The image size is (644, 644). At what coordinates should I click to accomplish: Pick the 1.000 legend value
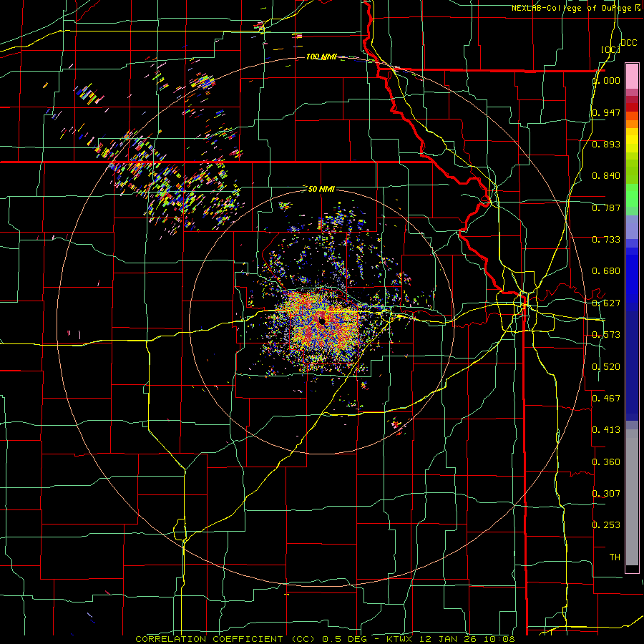(606, 80)
